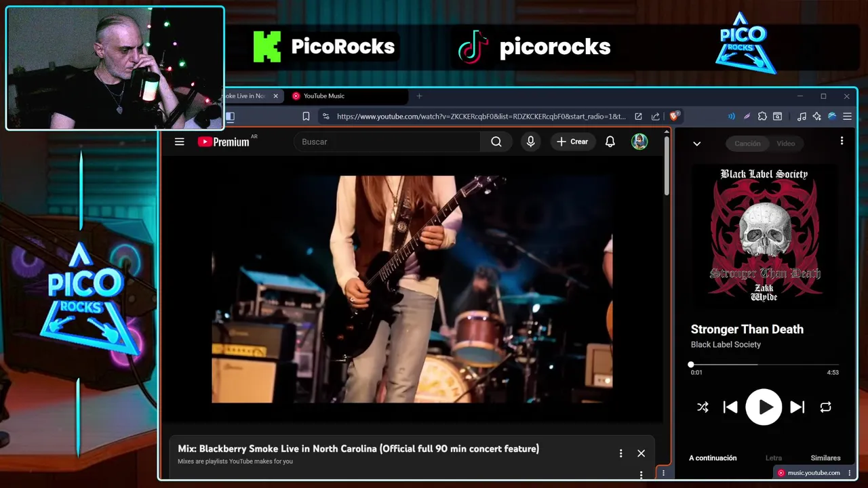This screenshot has width=868, height=488.
Task: Open the Similares tab
Action: coord(825,458)
